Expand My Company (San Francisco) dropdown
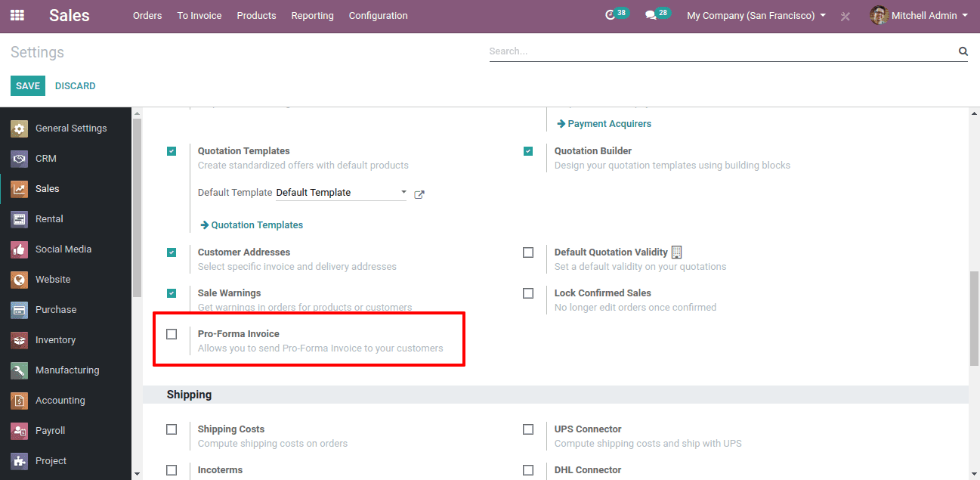 coord(756,15)
